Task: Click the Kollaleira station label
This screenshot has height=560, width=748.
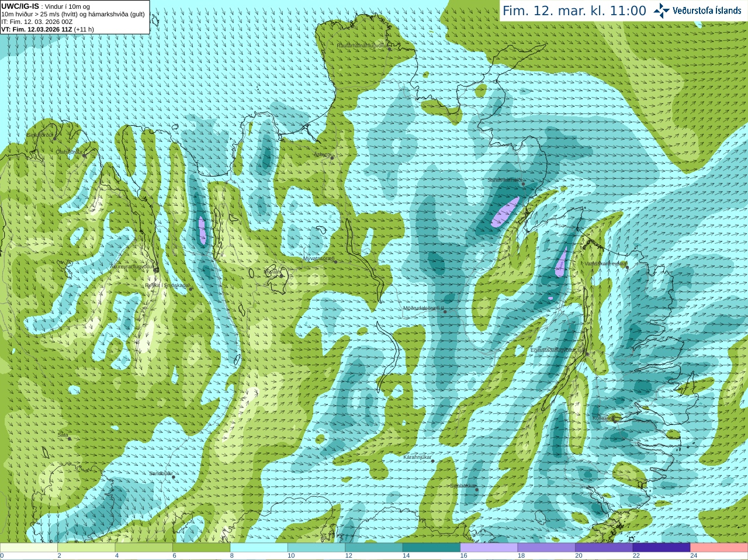Action: [603, 418]
